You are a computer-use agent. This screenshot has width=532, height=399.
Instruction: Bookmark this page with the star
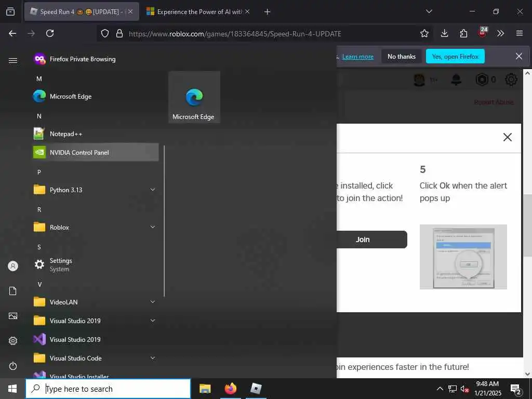(x=424, y=33)
